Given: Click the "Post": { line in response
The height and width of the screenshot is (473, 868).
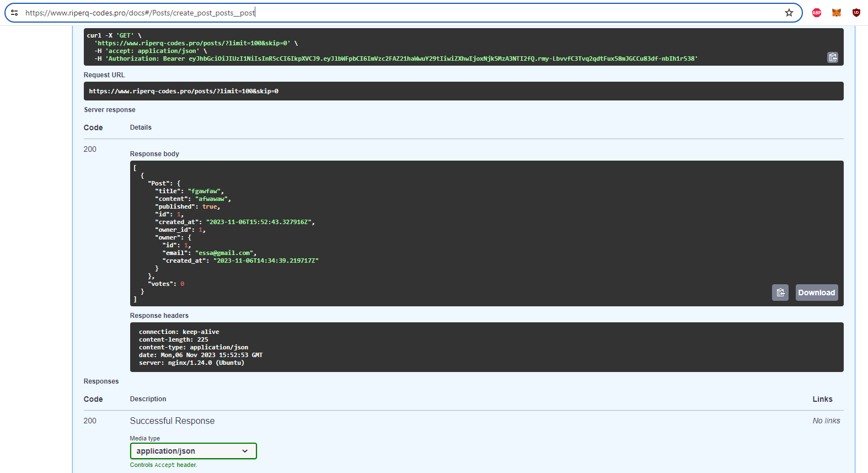Looking at the screenshot, I should coord(164,183).
